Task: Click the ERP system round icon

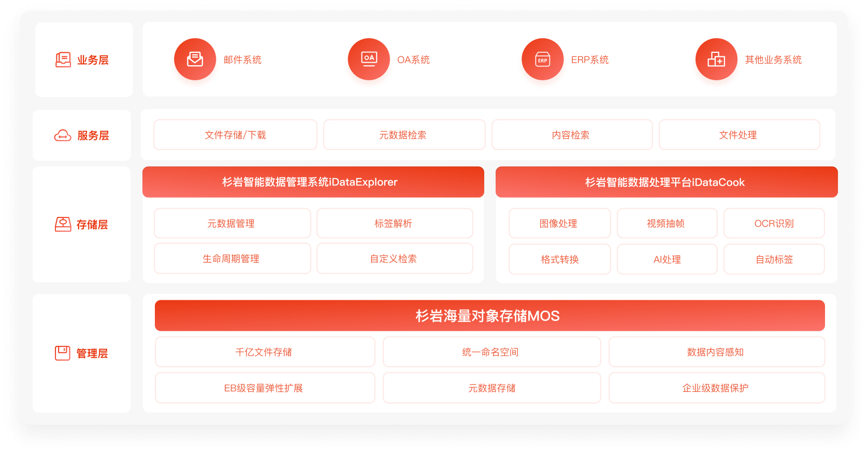Action: click(x=542, y=59)
